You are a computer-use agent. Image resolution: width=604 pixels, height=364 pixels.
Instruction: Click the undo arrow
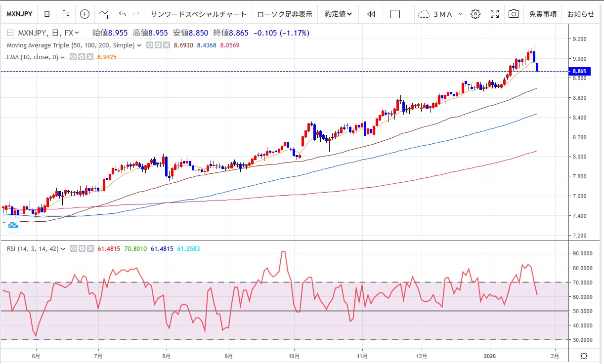coord(123,14)
